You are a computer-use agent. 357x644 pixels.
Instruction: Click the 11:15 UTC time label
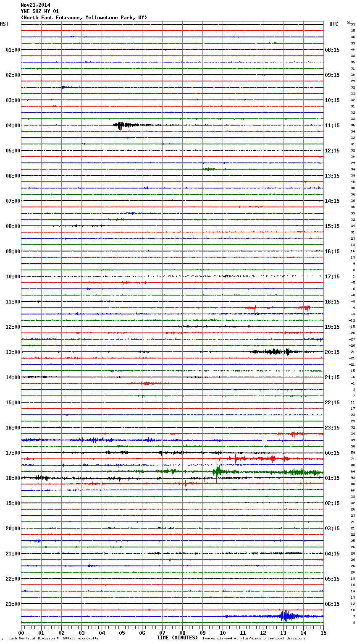click(x=332, y=126)
